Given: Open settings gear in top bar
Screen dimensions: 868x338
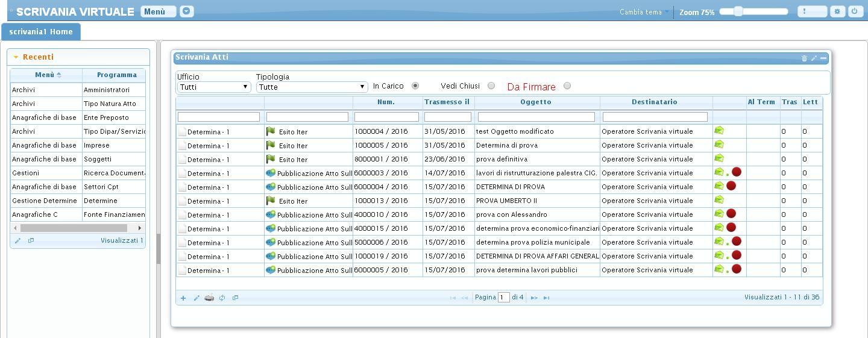Looking at the screenshot, I should coord(837,11).
